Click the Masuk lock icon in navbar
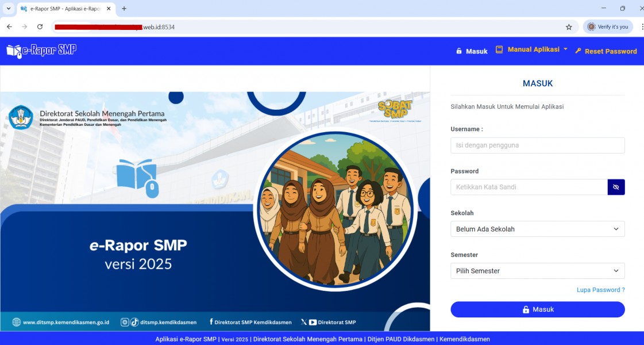Image resolution: width=644 pixels, height=345 pixels. 459,51
